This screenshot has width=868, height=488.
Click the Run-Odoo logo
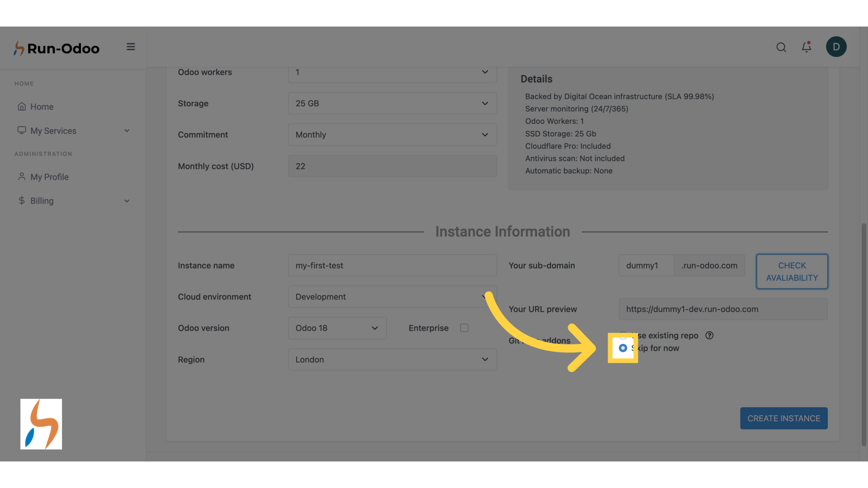[57, 48]
